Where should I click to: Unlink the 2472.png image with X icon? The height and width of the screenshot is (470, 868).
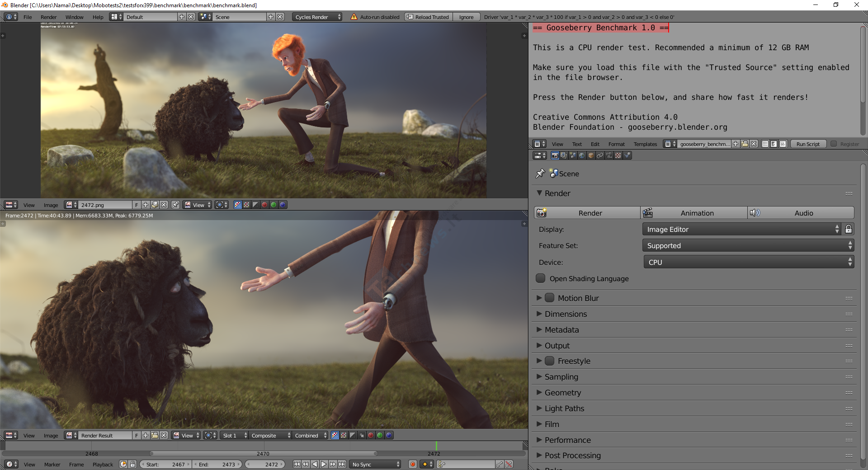[x=164, y=205]
